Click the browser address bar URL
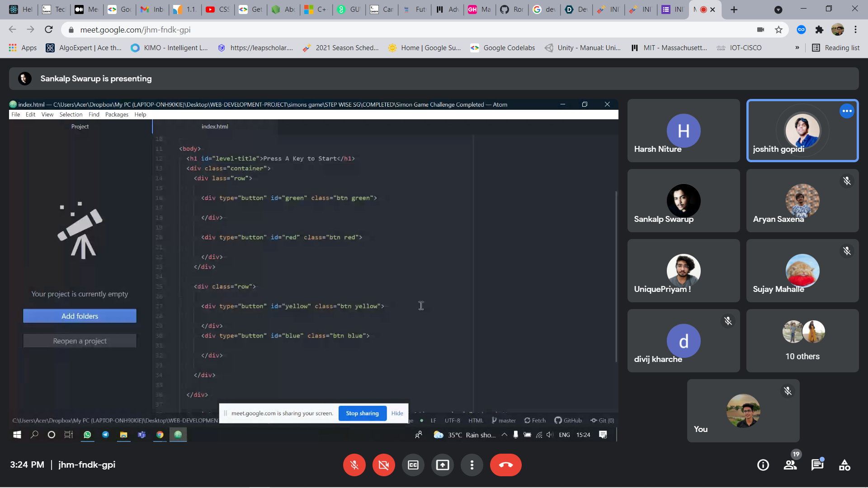 point(135,30)
